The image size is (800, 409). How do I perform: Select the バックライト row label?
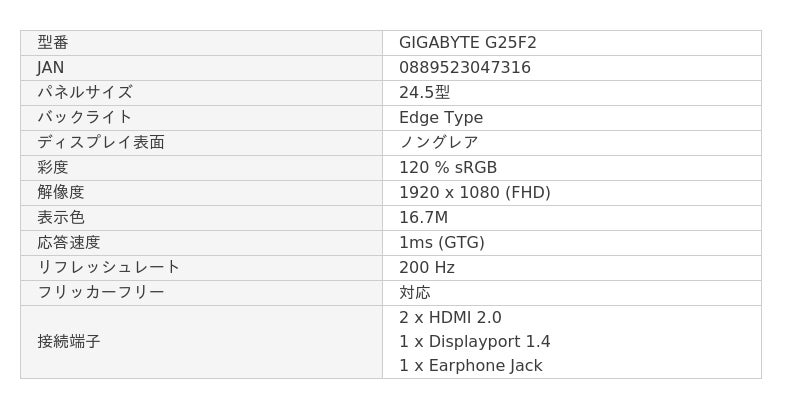(x=85, y=118)
